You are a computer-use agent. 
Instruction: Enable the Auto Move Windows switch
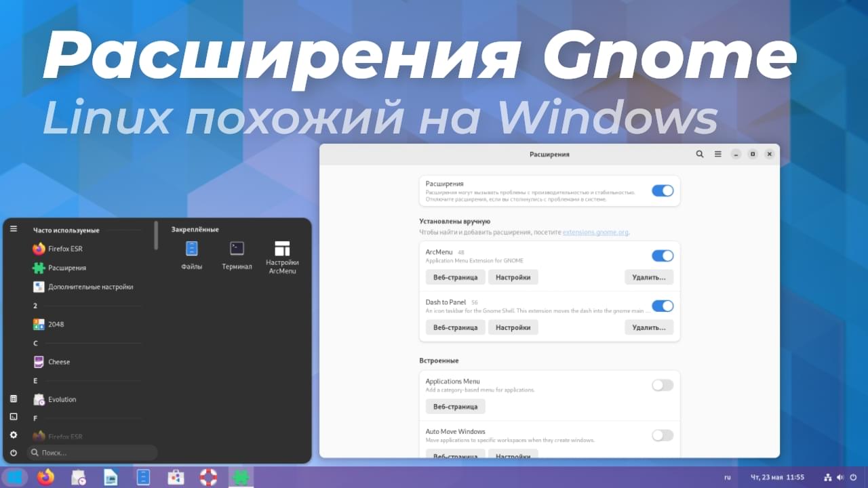click(x=663, y=435)
